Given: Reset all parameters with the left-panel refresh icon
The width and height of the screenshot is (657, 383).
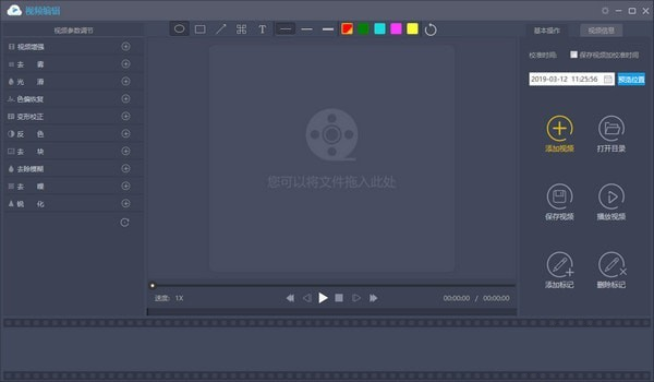Looking at the screenshot, I should click(125, 223).
